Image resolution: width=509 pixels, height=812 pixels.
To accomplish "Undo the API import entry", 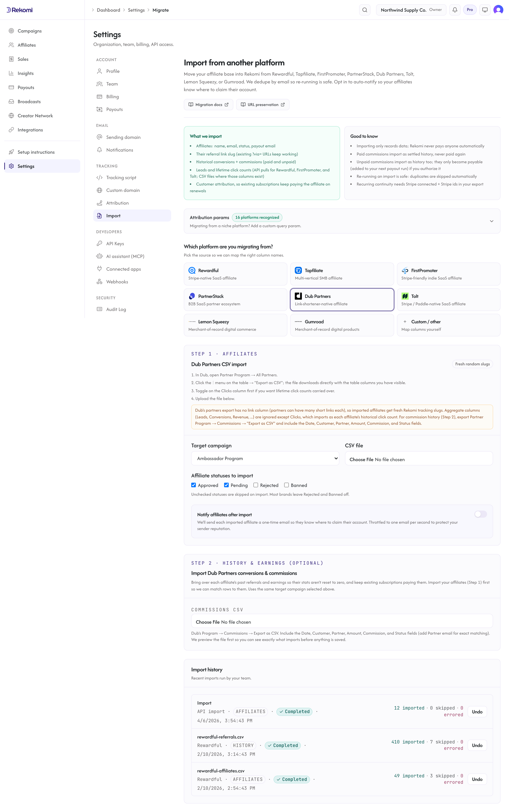I will pyautogui.click(x=477, y=711).
